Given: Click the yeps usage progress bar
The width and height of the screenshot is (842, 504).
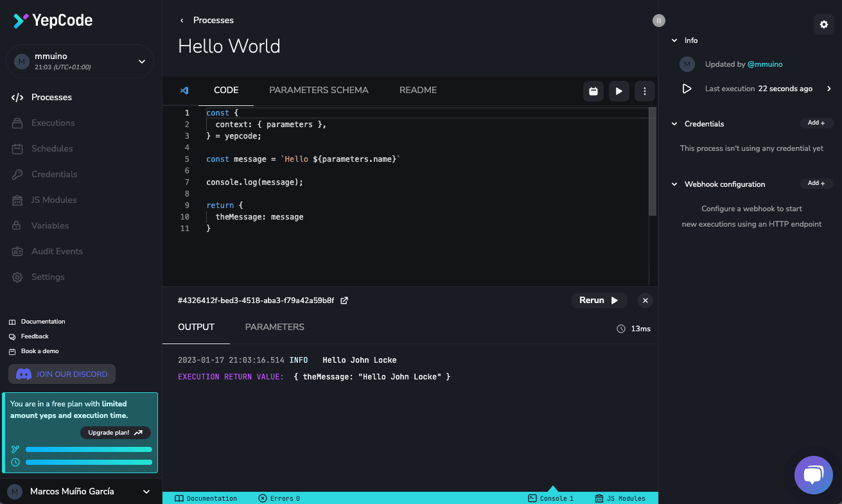Looking at the screenshot, I should pos(89,449).
